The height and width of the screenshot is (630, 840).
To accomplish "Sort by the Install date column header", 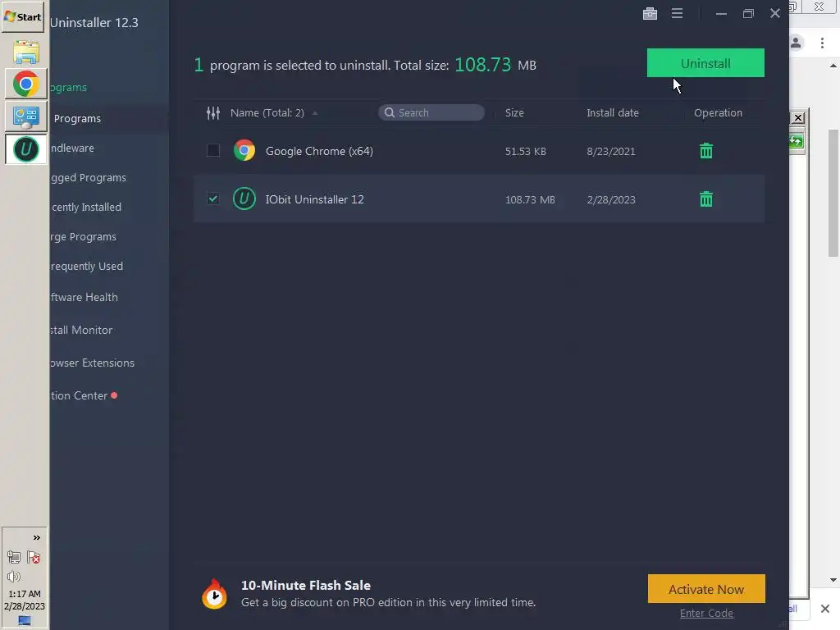I will coord(612,112).
